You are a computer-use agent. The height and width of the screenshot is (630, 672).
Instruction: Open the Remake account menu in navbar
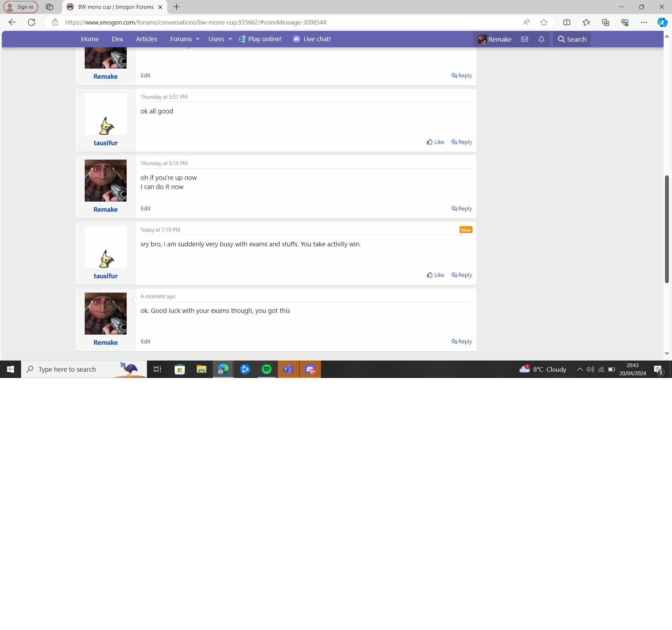pos(495,39)
